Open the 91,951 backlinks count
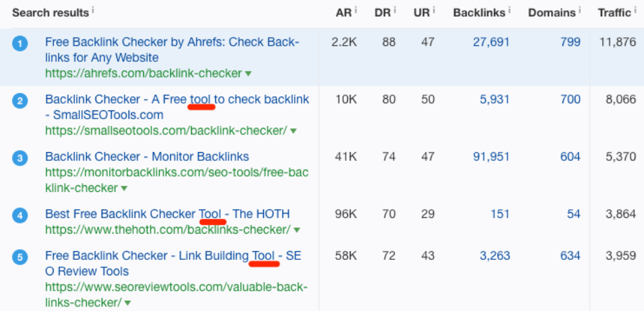The image size is (644, 311). 491,157
